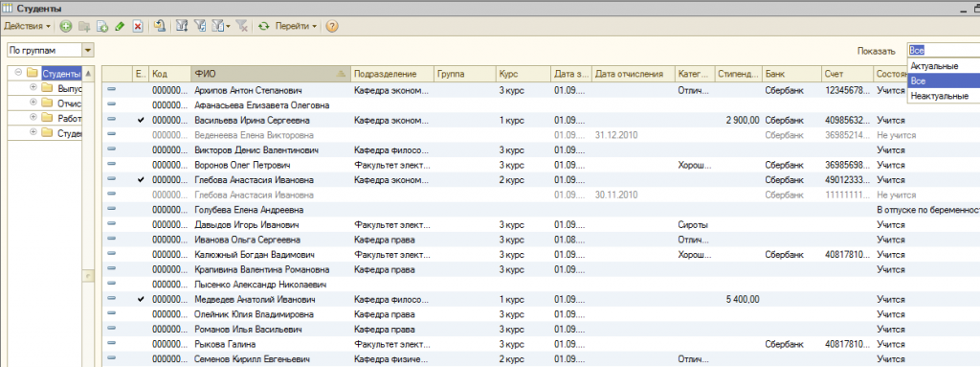This screenshot has height=367, width=980.
Task: Click the 5 400,00 stipend value
Action: 743,300
